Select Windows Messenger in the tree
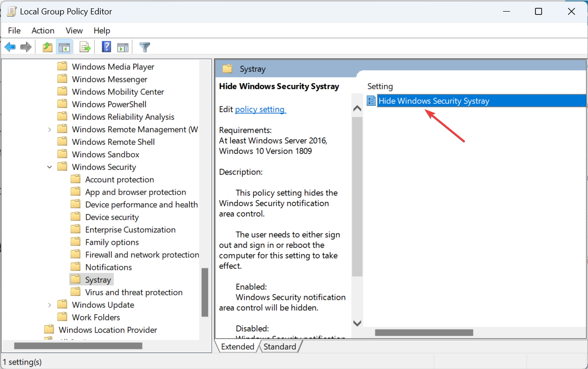The image size is (588, 369). [110, 79]
